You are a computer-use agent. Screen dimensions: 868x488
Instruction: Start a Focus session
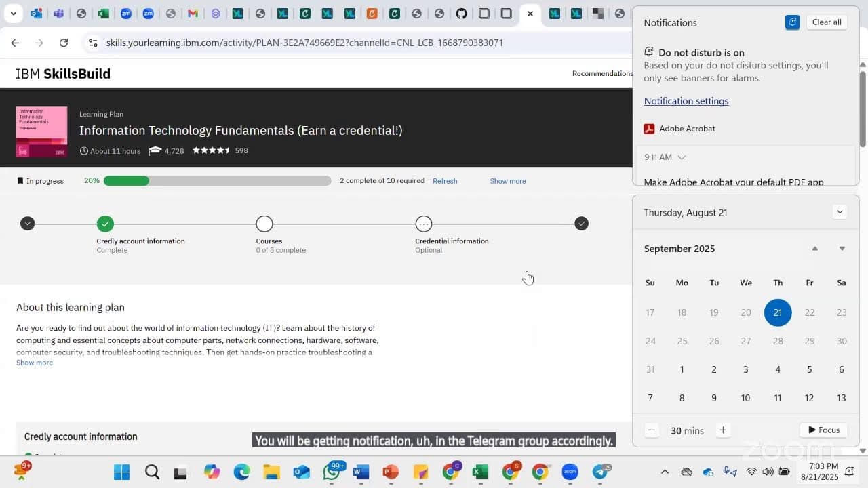tap(824, 430)
